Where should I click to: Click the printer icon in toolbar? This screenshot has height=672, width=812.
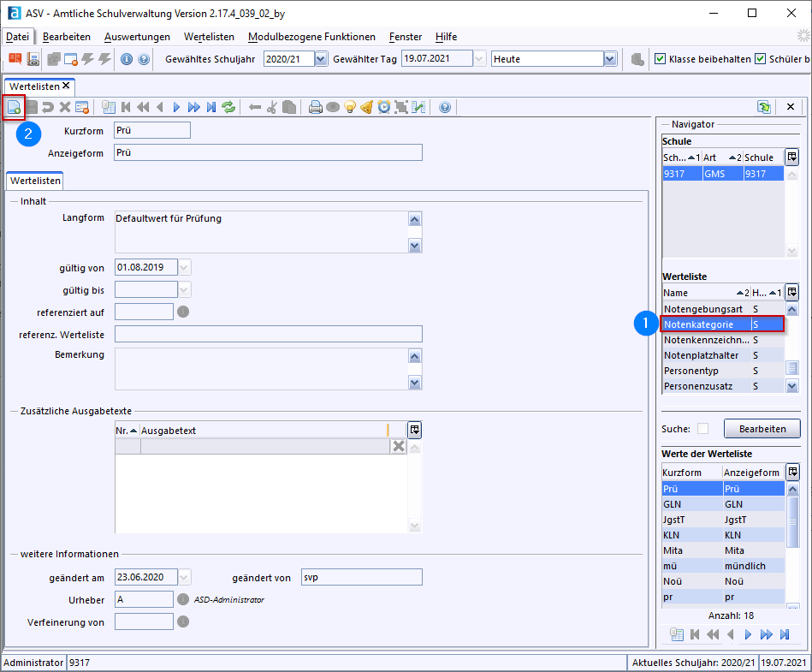coord(316,107)
